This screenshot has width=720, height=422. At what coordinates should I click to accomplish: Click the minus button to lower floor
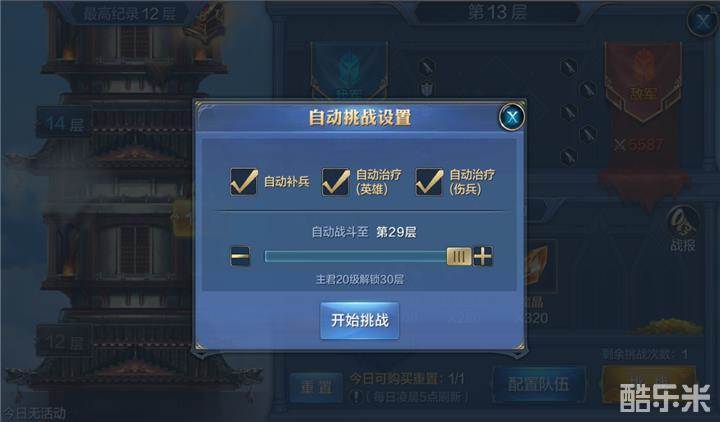pos(240,256)
